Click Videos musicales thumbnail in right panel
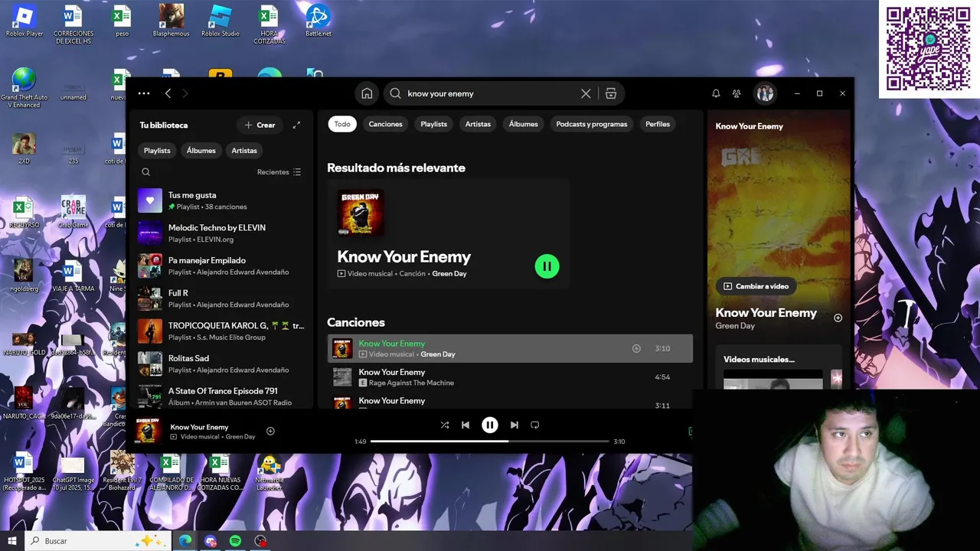Viewport: 980px width, 551px height. click(773, 380)
